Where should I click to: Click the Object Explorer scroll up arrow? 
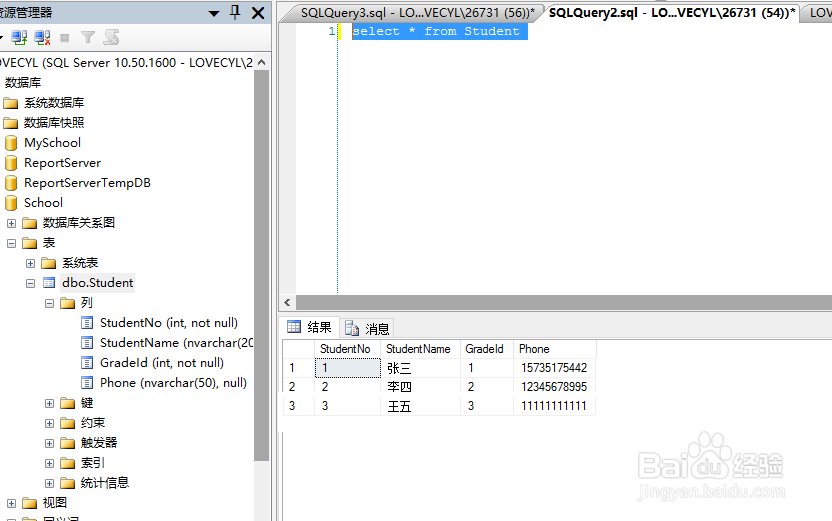pos(261,63)
